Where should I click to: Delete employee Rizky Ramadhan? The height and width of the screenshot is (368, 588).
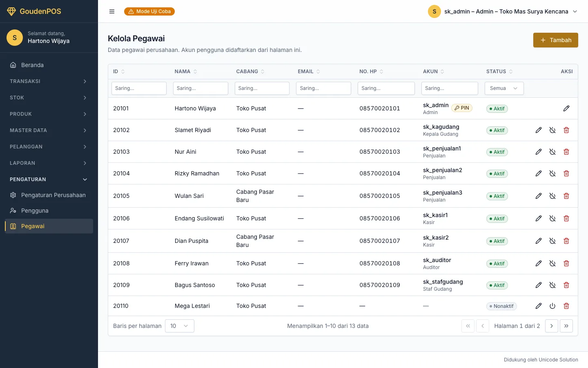pos(566,173)
